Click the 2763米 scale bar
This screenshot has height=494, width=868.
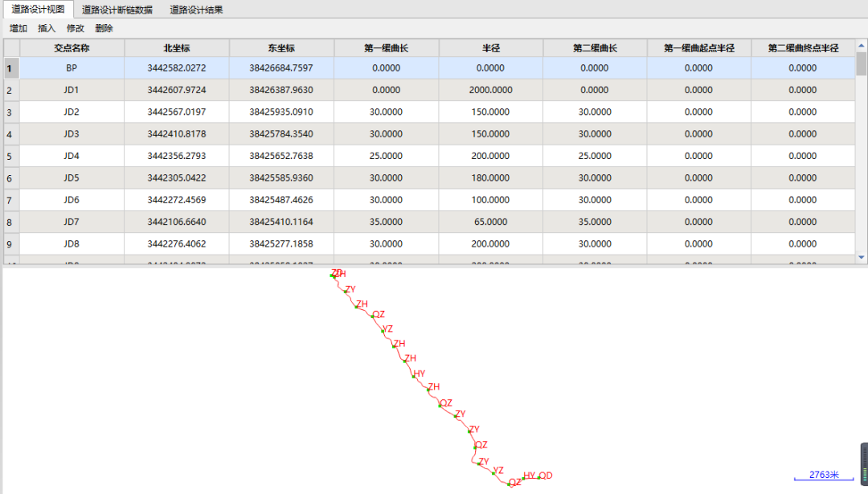[824, 476]
